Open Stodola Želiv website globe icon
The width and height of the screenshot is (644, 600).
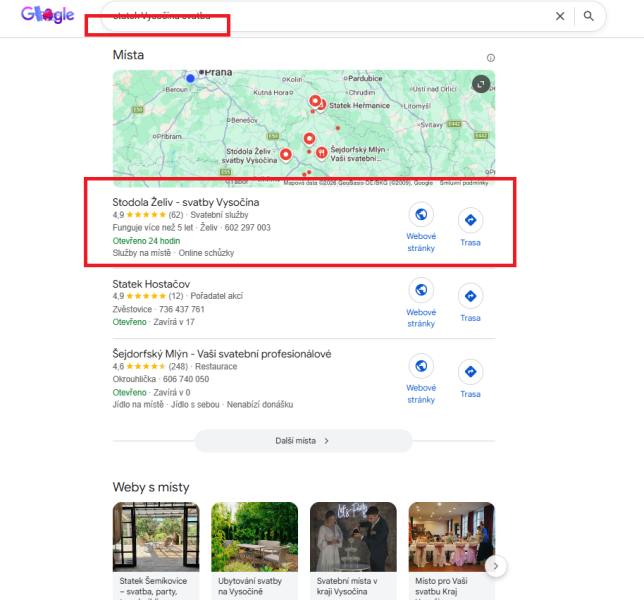[421, 214]
